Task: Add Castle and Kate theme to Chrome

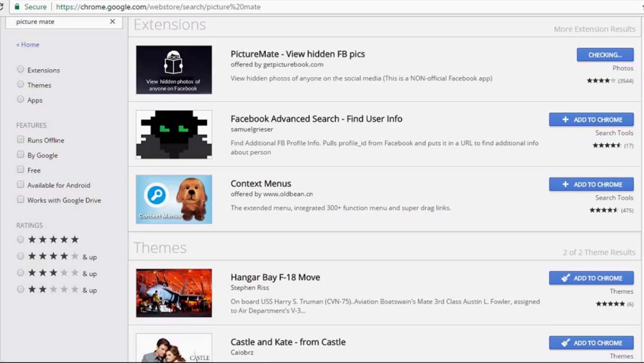Action: 591,343
